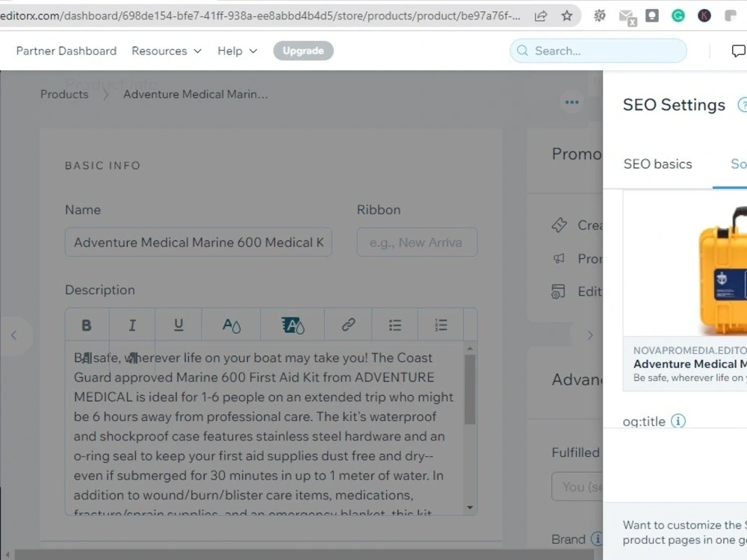Open the extensions gear icon in browser toolbar
Viewport: 747px width, 560px height.
tap(599, 16)
